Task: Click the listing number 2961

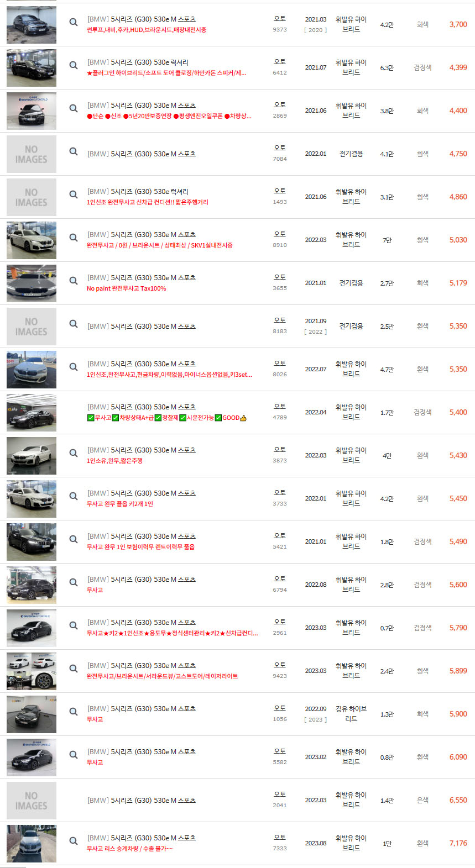Action: pos(280,633)
